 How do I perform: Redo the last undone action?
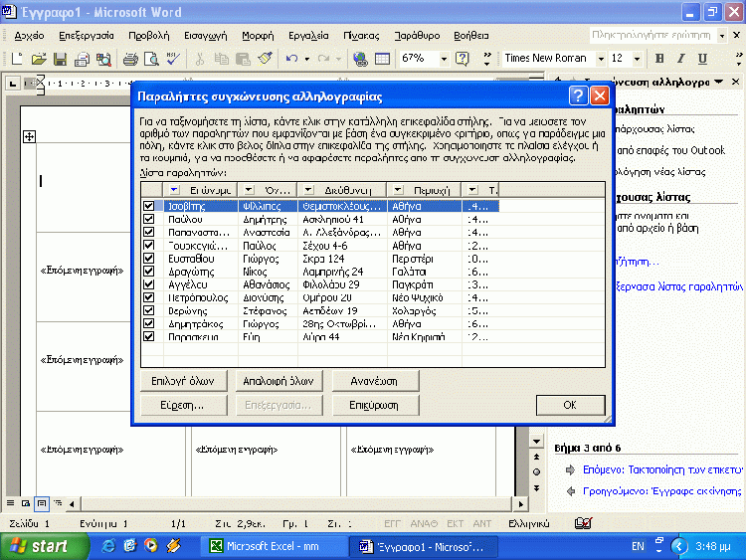pos(323,59)
